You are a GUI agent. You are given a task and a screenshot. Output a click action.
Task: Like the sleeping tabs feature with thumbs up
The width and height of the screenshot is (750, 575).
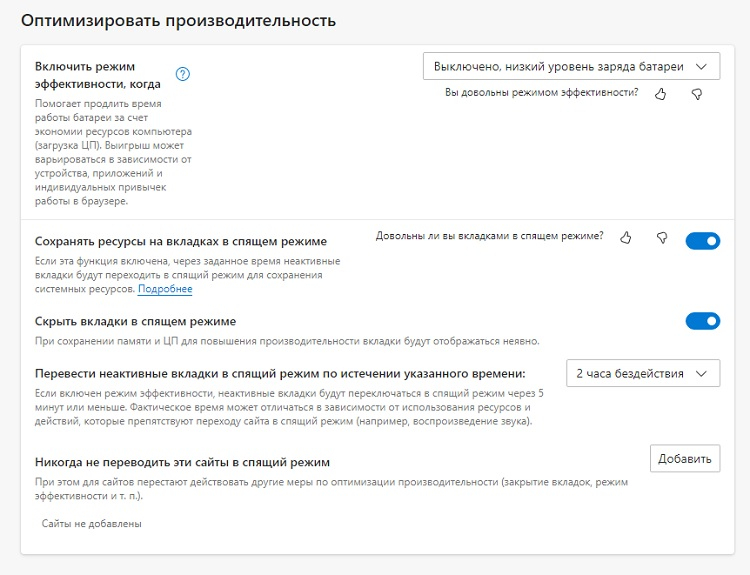626,237
